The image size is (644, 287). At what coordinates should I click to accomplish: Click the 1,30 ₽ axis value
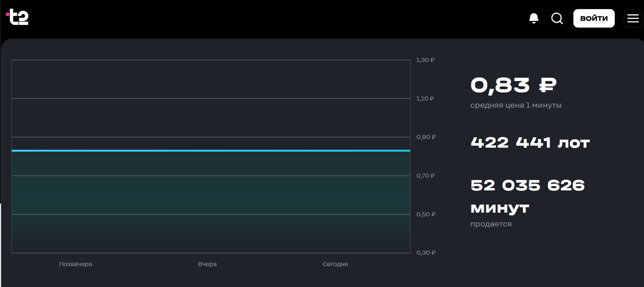(x=425, y=60)
